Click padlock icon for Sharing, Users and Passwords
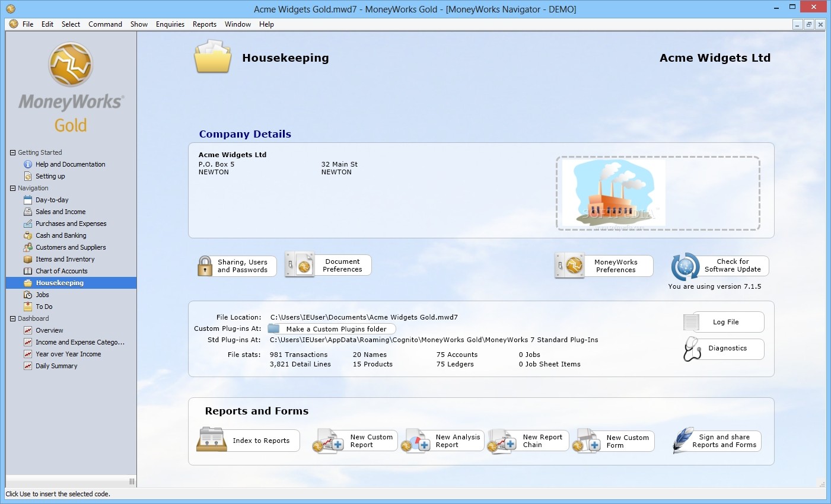The image size is (831, 504). click(x=205, y=266)
